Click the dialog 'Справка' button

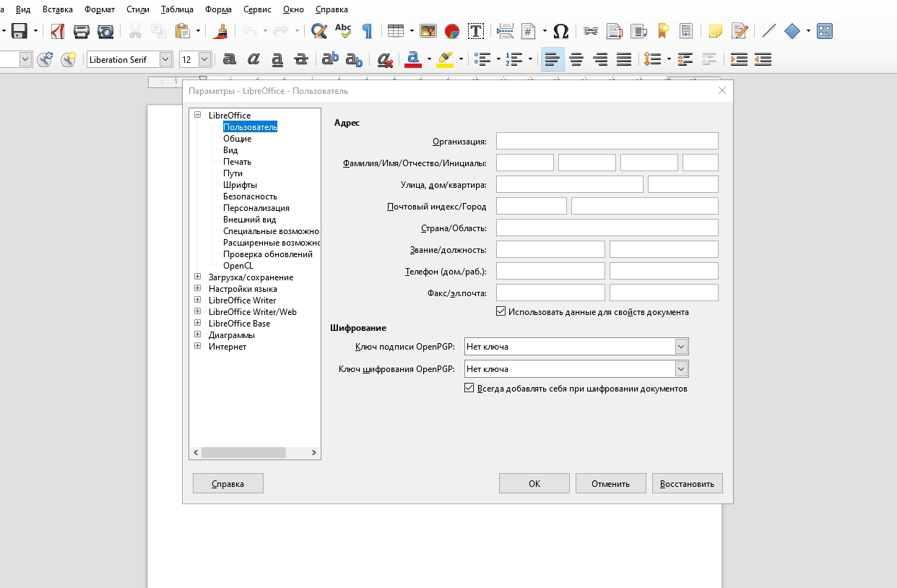pyautogui.click(x=228, y=483)
